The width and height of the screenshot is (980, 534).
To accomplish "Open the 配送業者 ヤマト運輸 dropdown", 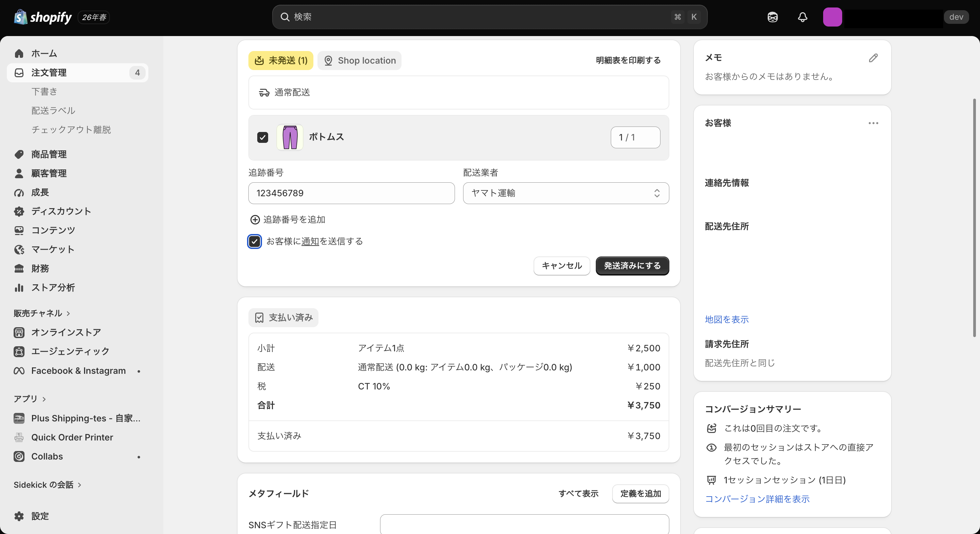I will tap(566, 193).
